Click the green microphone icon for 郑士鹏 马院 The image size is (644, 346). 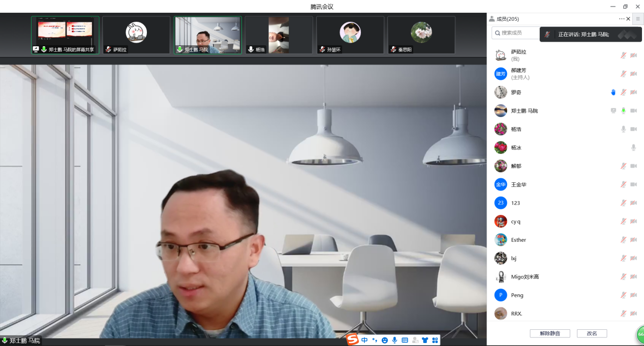[x=623, y=111]
